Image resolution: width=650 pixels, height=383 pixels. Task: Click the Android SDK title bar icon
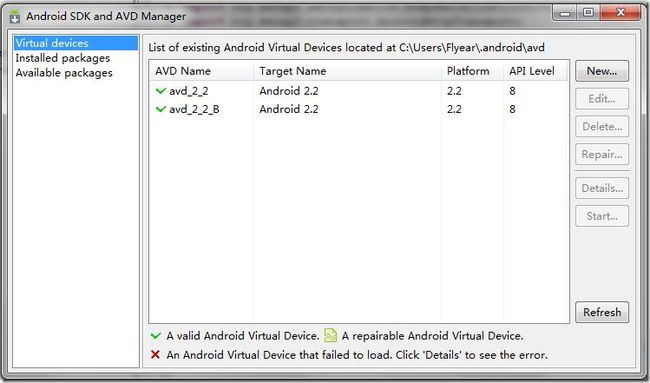(15, 17)
